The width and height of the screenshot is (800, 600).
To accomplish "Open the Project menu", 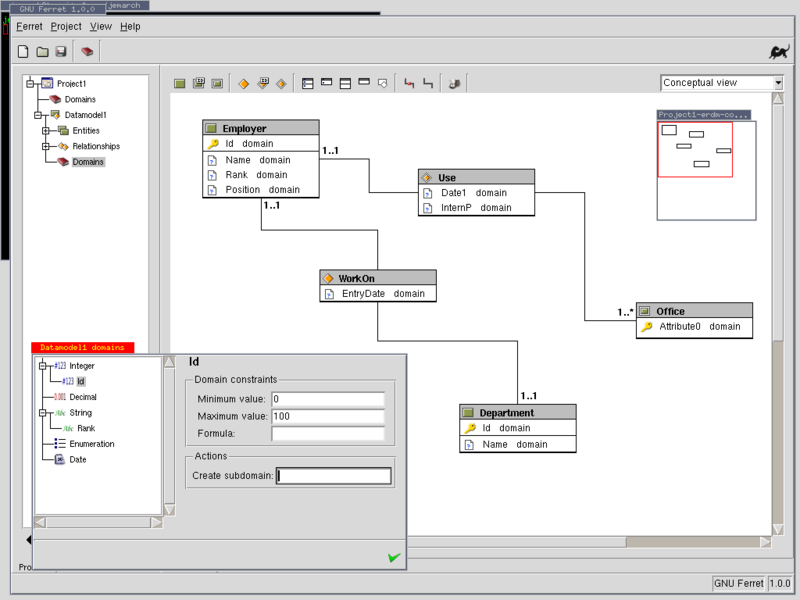I will 66,27.
